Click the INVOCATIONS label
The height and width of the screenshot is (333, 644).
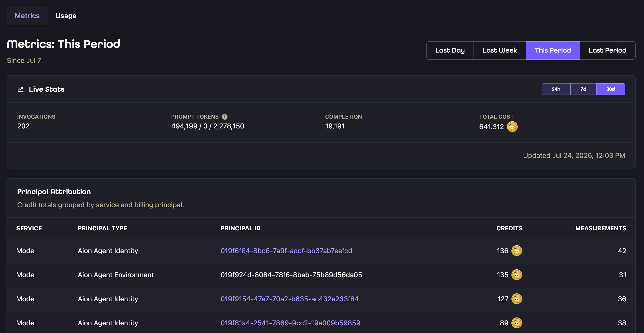point(36,117)
